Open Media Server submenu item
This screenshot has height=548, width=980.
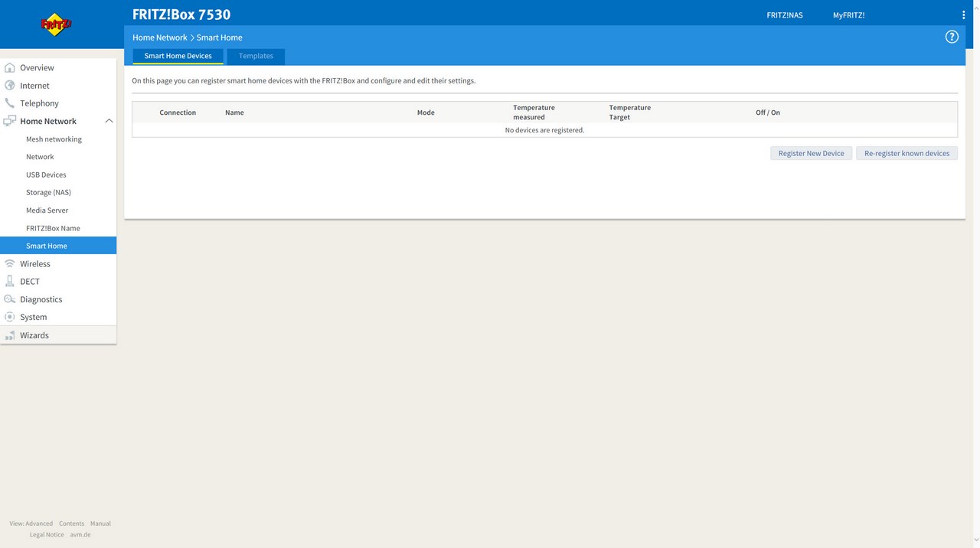(47, 210)
